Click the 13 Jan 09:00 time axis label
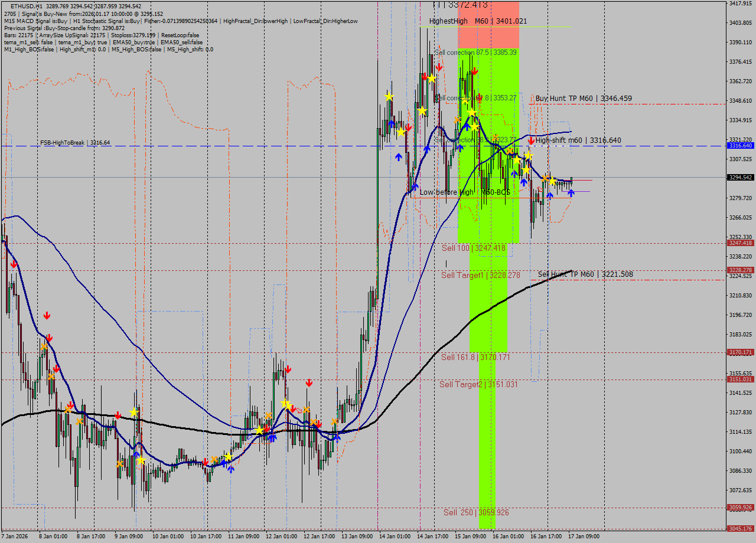The image size is (756, 543). pyautogui.click(x=357, y=537)
